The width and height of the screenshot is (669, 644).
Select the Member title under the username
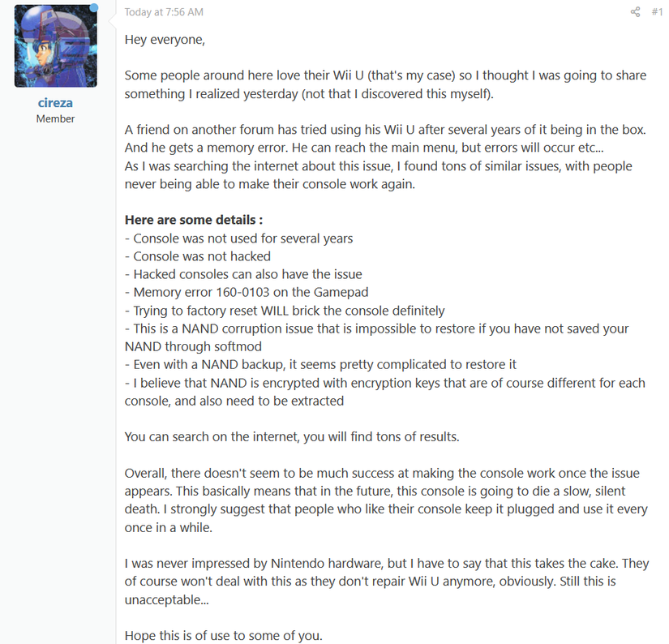[55, 118]
